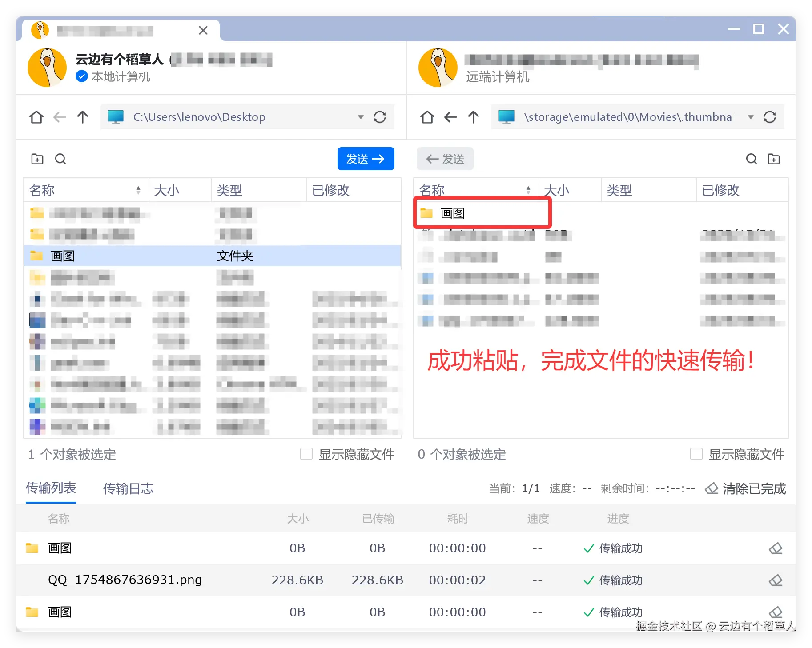Clear the QQ_1754867636931.png transfer entry
This screenshot has height=648, width=812.
pyautogui.click(x=776, y=580)
